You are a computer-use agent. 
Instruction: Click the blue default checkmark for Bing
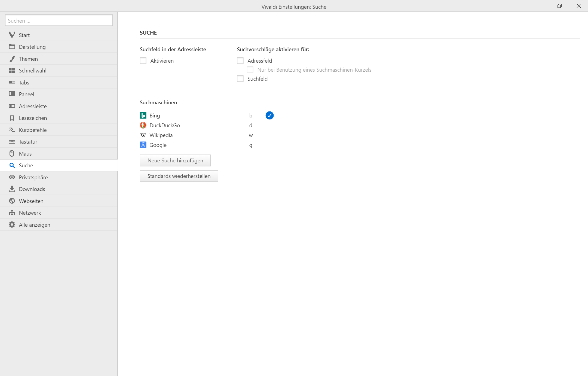coord(269,116)
